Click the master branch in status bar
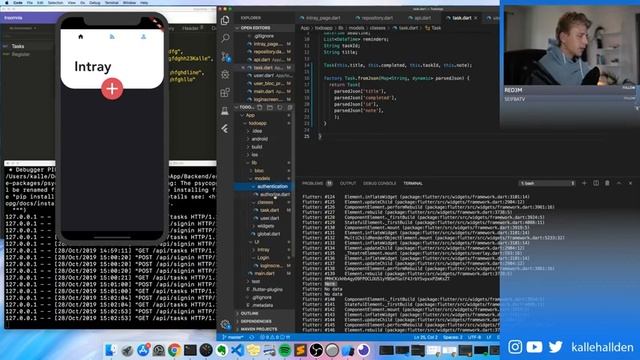 click(233, 338)
